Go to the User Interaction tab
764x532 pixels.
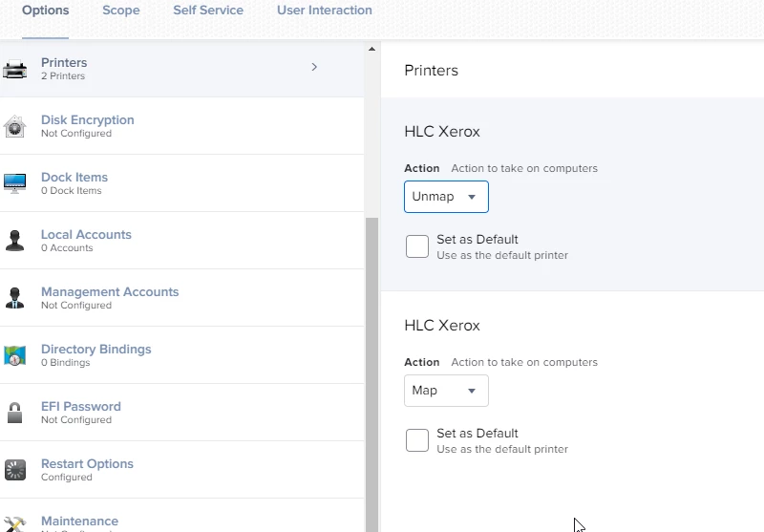point(325,11)
